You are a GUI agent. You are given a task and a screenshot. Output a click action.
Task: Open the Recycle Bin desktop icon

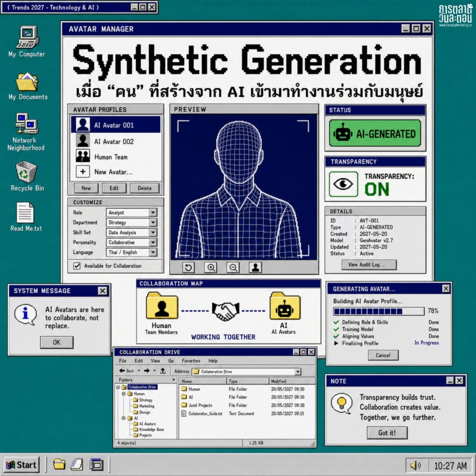tap(26, 176)
